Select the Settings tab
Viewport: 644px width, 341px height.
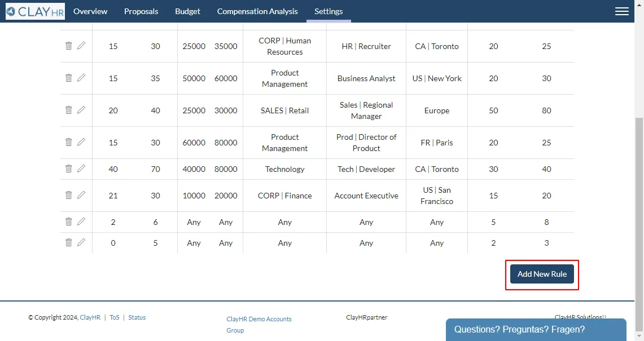[328, 11]
